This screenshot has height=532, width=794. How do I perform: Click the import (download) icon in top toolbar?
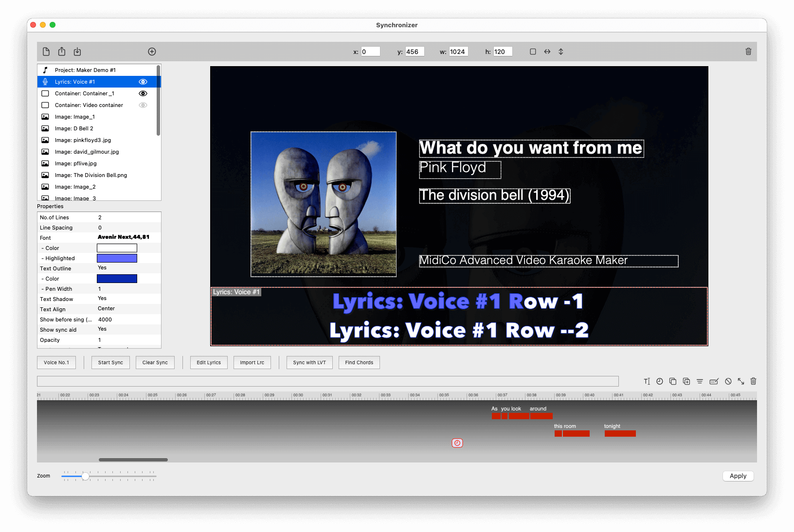(x=77, y=51)
